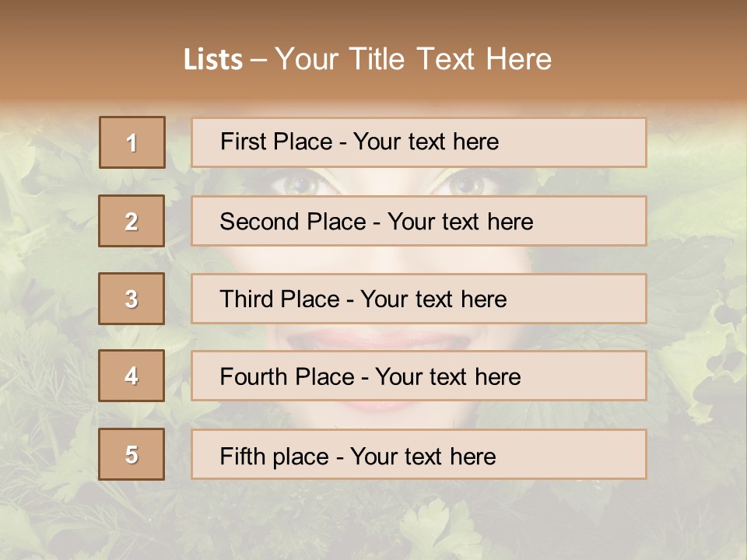747x560 pixels.
Task: Click the bold word Lists in title
Action: point(213,60)
